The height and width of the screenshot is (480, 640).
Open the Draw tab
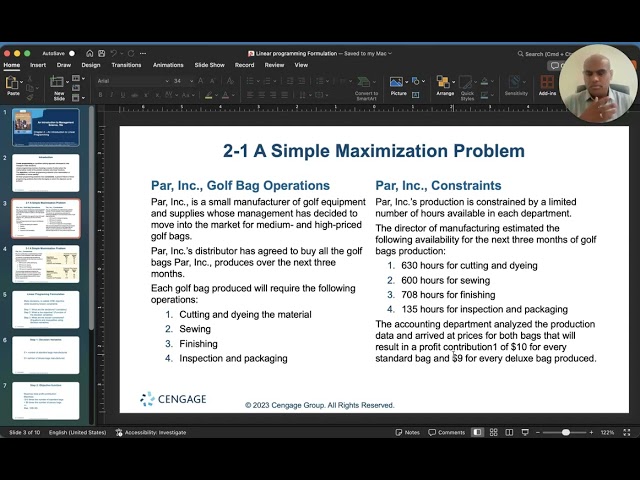[x=64, y=65]
